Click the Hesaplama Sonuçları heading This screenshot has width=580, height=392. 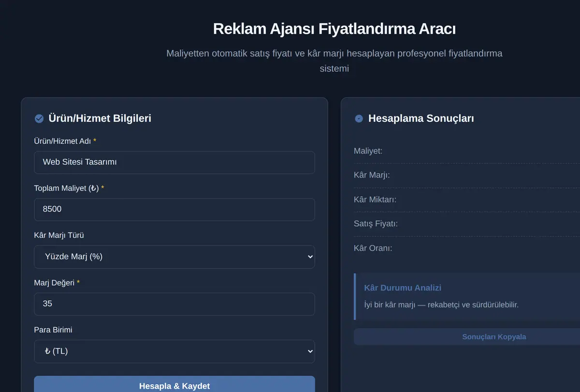click(421, 118)
